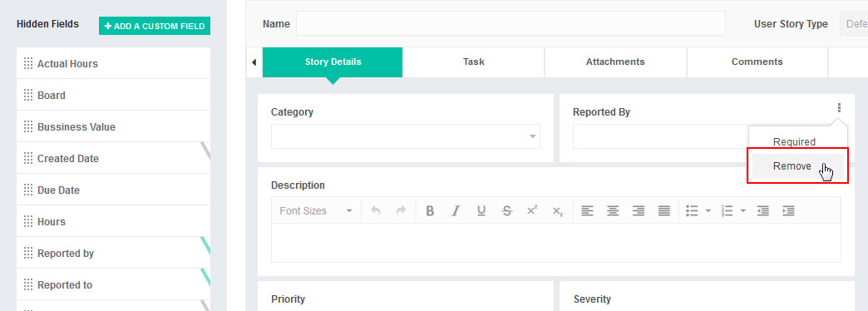Grab drag handle of Hours field
This screenshot has width=868, height=311.
click(28, 221)
